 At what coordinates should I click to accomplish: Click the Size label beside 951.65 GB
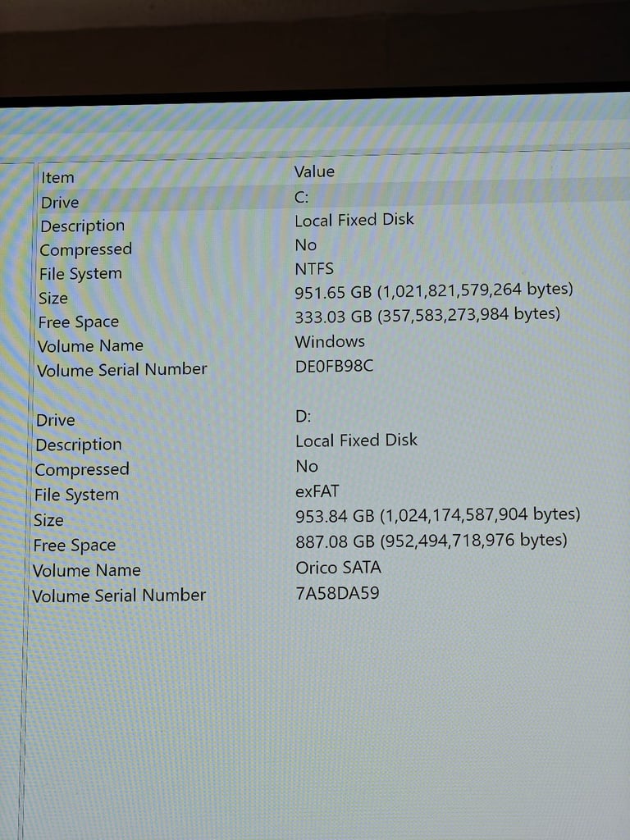[53, 298]
